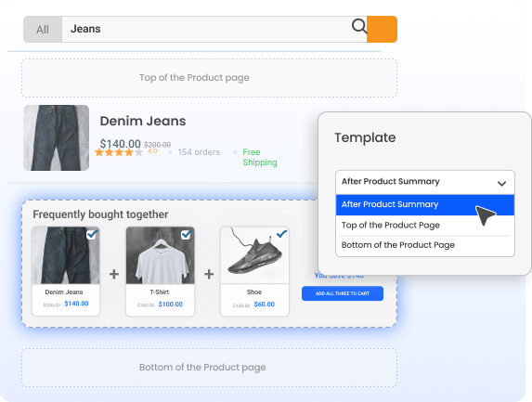
Task: Select the Bottom of the Product page placeholder
Action: click(209, 368)
